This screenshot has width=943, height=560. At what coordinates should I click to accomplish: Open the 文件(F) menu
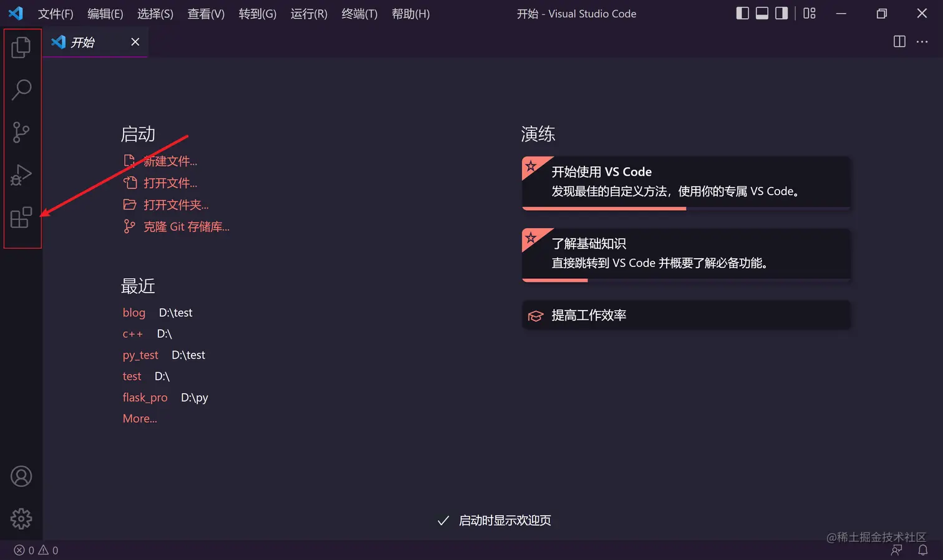point(56,14)
